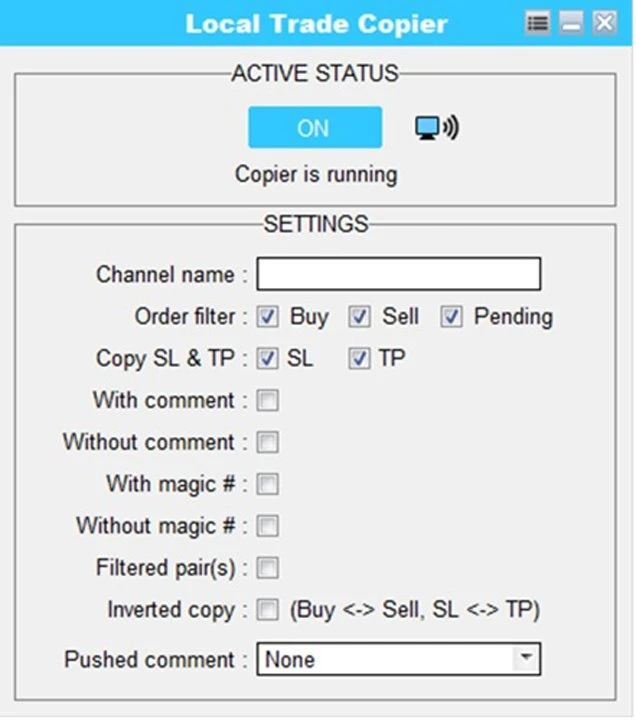Close the Local Trade Copier panel
The width and height of the screenshot is (636, 720).
604,23
